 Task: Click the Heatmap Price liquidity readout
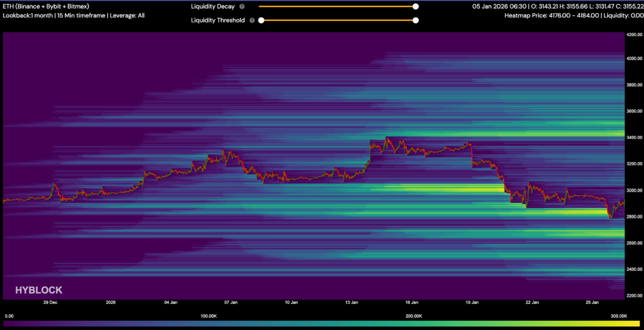coord(574,16)
